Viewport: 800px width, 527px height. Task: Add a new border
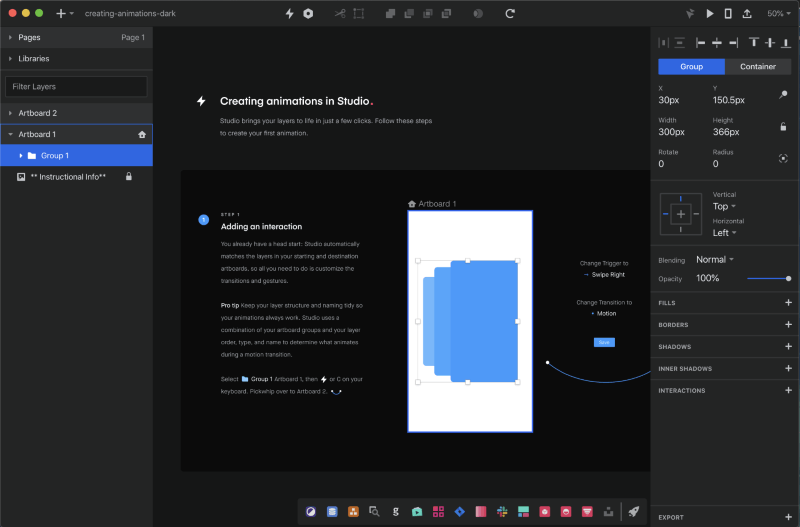[788, 325]
